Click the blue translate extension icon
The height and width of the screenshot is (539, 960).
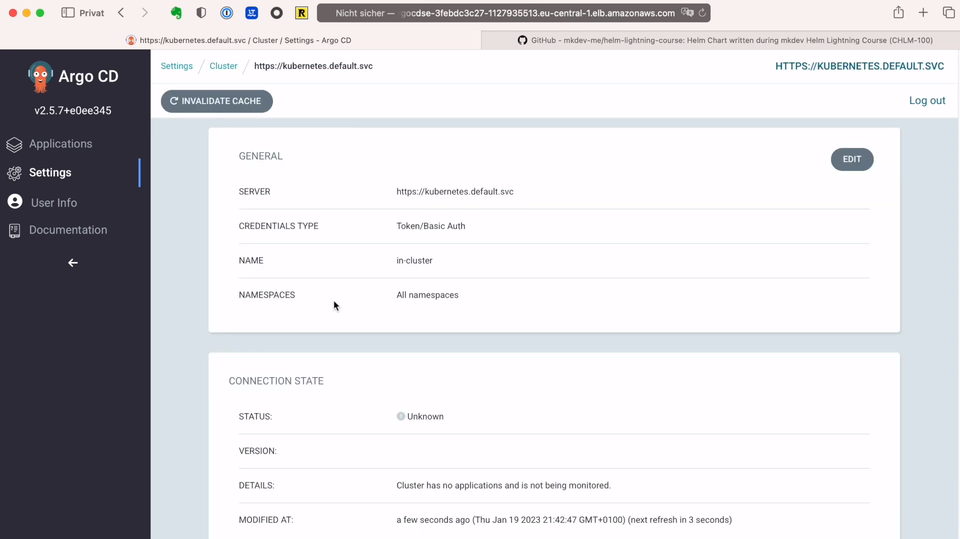[251, 13]
